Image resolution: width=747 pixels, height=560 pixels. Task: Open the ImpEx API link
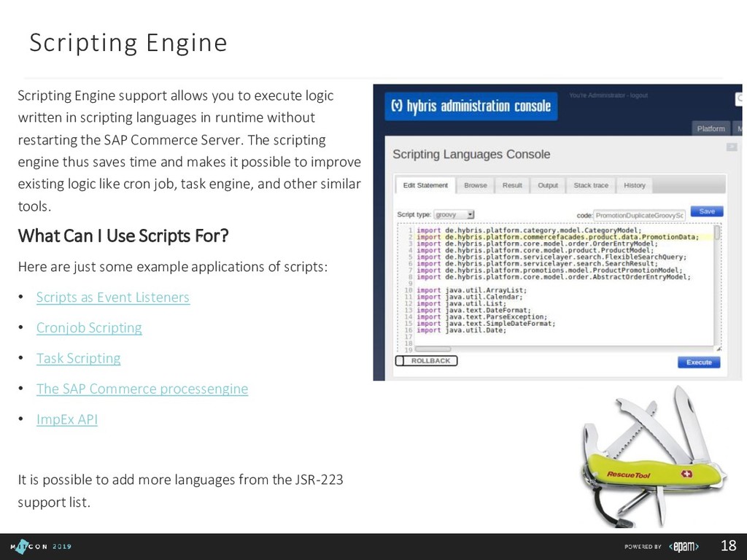pyautogui.click(x=67, y=419)
